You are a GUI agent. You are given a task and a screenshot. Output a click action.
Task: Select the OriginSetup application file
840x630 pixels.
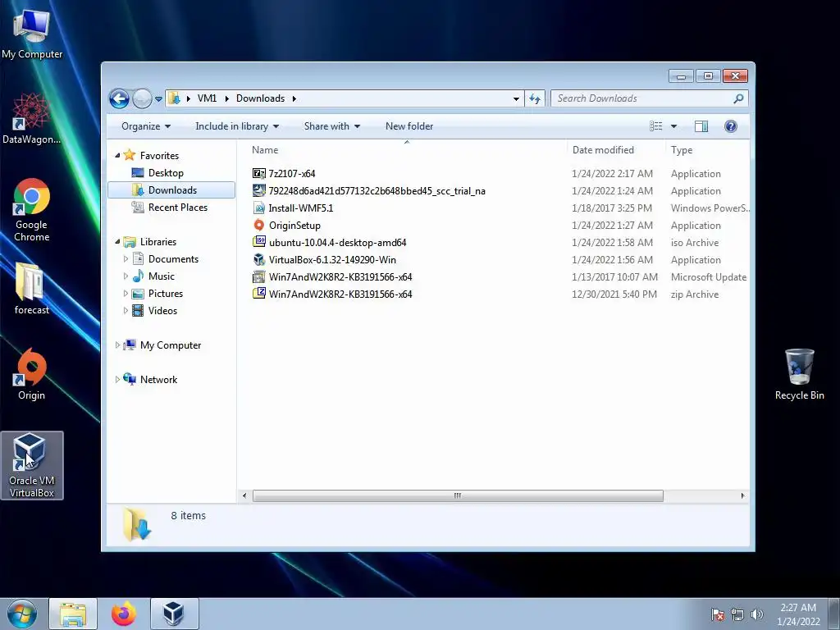pyautogui.click(x=294, y=226)
